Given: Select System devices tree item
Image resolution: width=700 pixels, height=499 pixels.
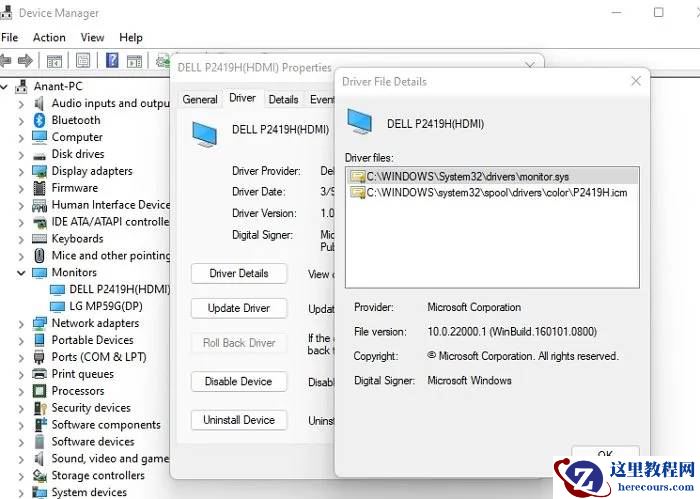Looking at the screenshot, I should coord(89,492).
